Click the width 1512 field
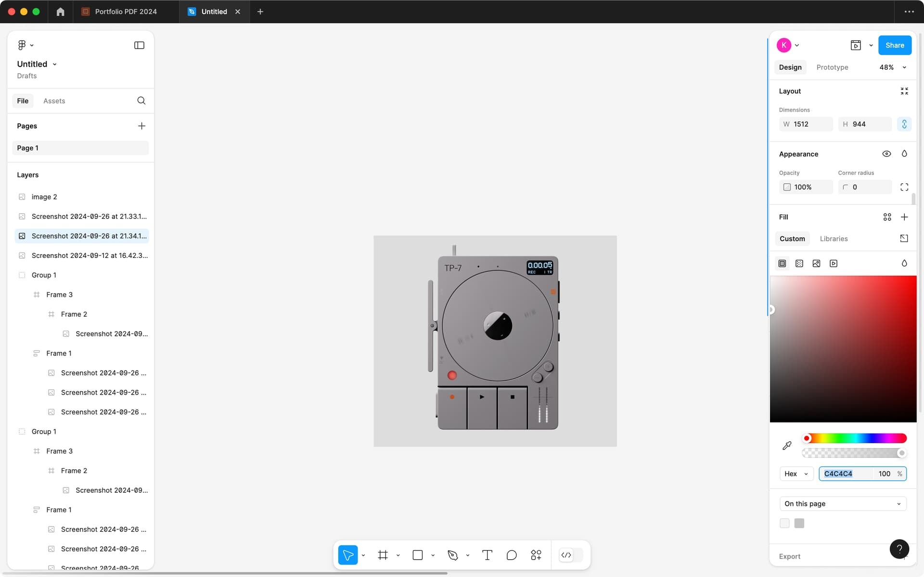The width and height of the screenshot is (924, 577). (806, 124)
